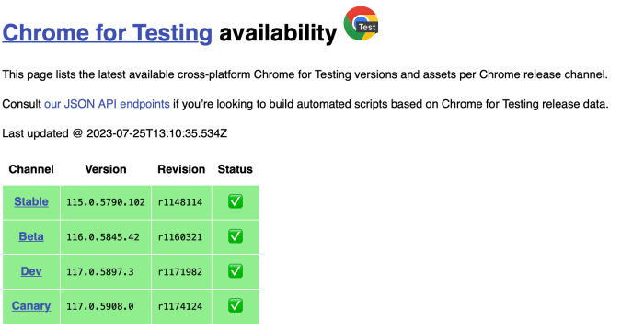Click revision r1148114 cell
The image size is (644, 332).
coord(181,202)
